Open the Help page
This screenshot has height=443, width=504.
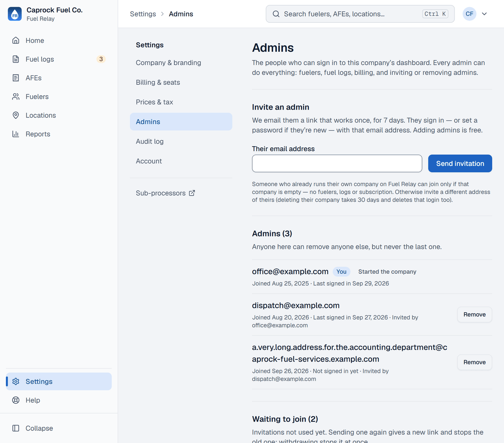tap(59, 400)
